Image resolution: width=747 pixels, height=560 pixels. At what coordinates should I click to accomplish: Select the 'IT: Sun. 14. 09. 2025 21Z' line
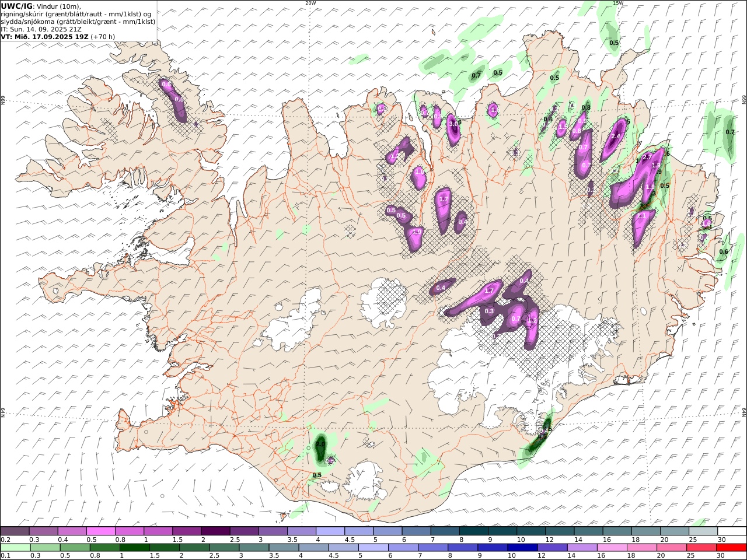coord(41,29)
